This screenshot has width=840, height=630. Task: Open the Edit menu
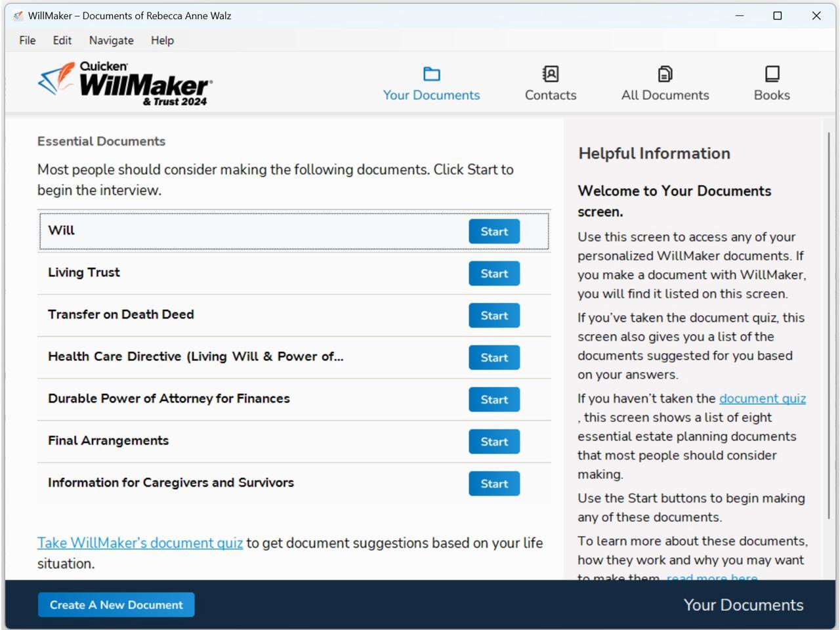tap(62, 40)
